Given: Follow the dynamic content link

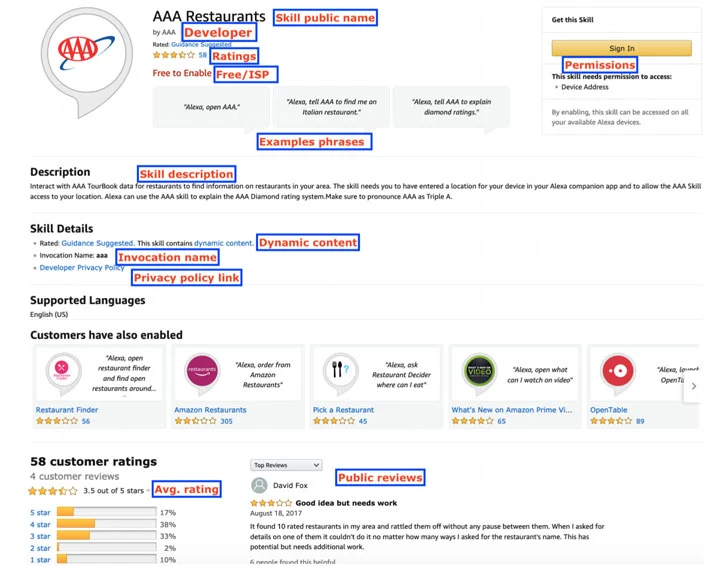Looking at the screenshot, I should click(x=224, y=243).
